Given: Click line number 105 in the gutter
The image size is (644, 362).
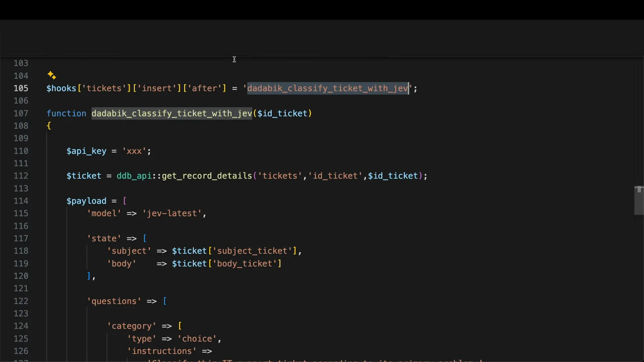Looking at the screenshot, I should [21, 88].
